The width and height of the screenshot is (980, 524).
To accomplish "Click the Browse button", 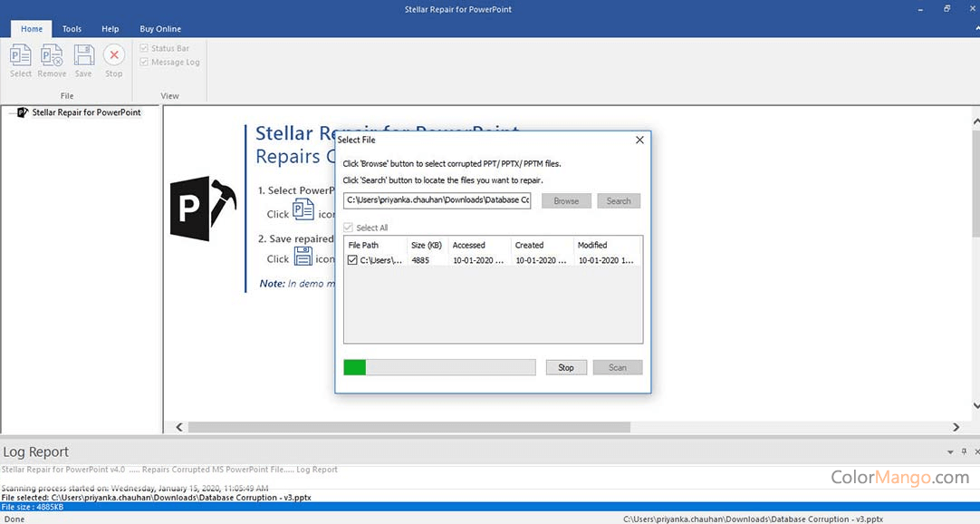I will (566, 200).
